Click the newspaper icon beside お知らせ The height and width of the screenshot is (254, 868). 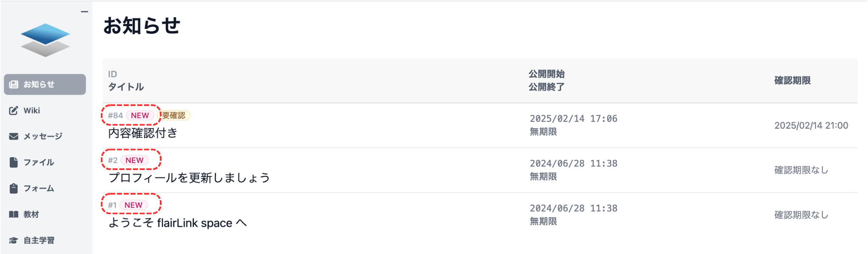pyautogui.click(x=14, y=84)
